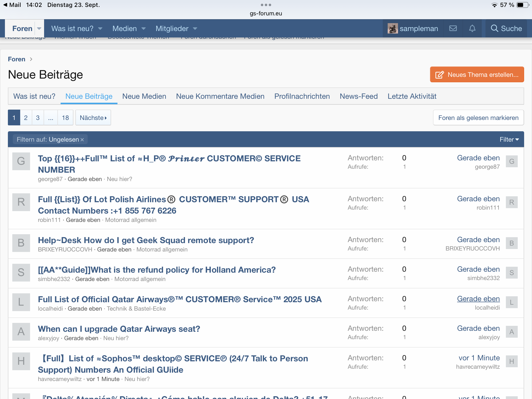The width and height of the screenshot is (532, 399).
Task: Go to the Nächste page
Action: 93,118
